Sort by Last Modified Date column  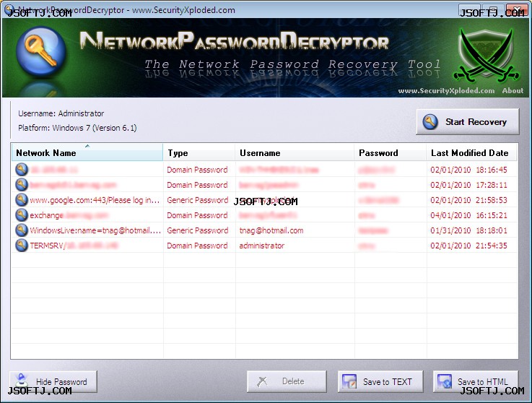pos(471,152)
